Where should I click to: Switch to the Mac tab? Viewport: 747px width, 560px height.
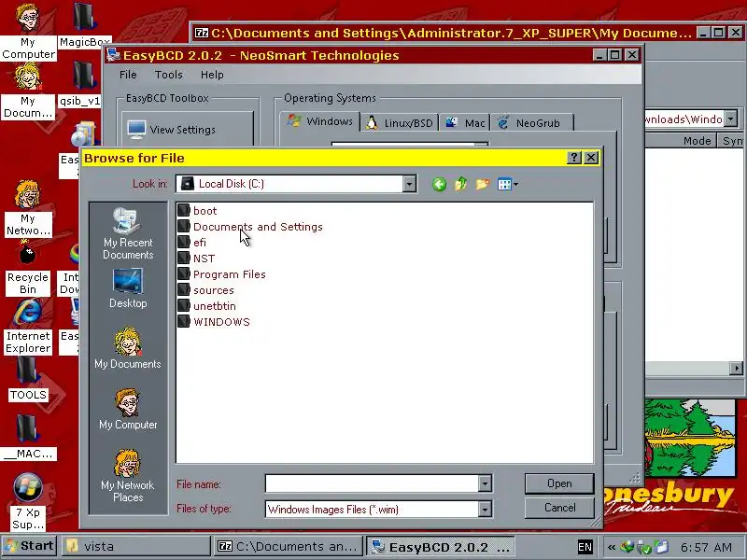[x=464, y=123]
